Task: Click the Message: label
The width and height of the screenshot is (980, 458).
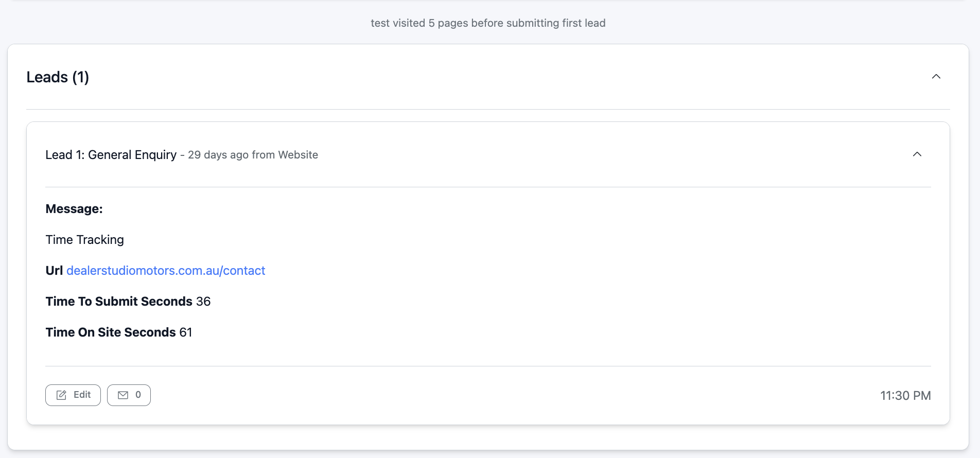Action: 74,209
